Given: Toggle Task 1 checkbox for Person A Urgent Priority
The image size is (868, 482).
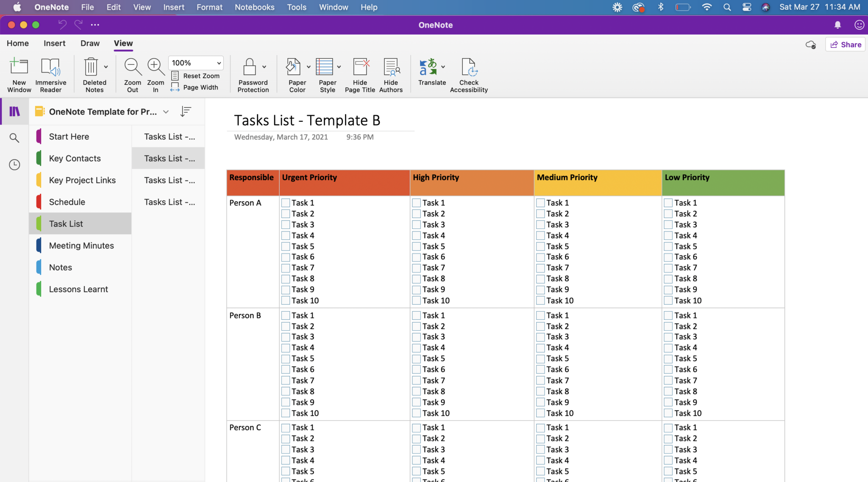Looking at the screenshot, I should [x=285, y=202].
